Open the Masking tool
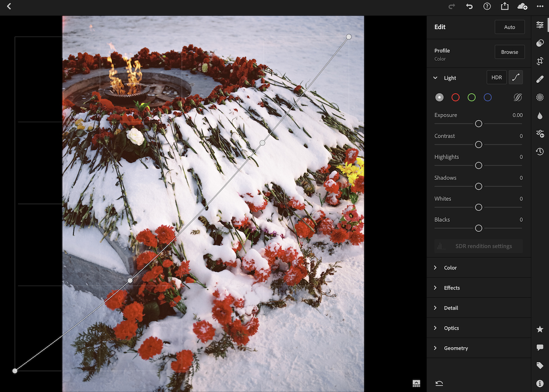 [540, 97]
